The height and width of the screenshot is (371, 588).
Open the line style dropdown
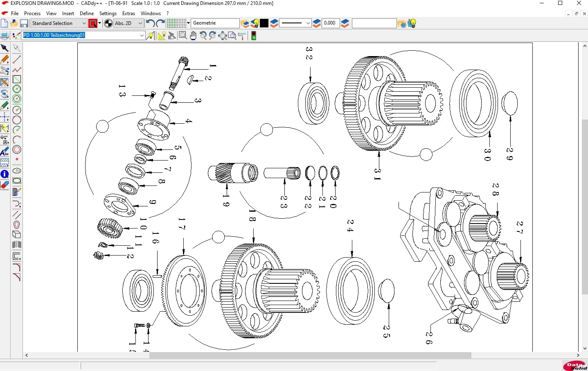[307, 23]
